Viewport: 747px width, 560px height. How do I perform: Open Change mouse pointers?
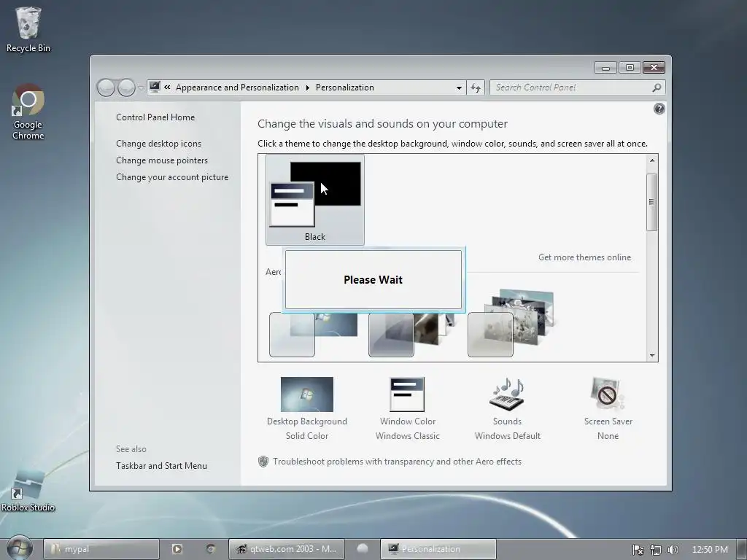pyautogui.click(x=162, y=160)
